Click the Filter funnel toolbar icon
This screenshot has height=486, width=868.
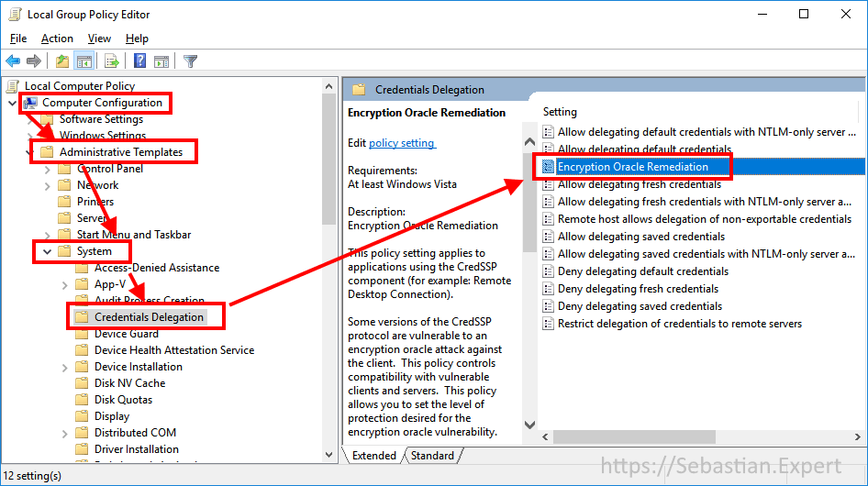(x=191, y=61)
